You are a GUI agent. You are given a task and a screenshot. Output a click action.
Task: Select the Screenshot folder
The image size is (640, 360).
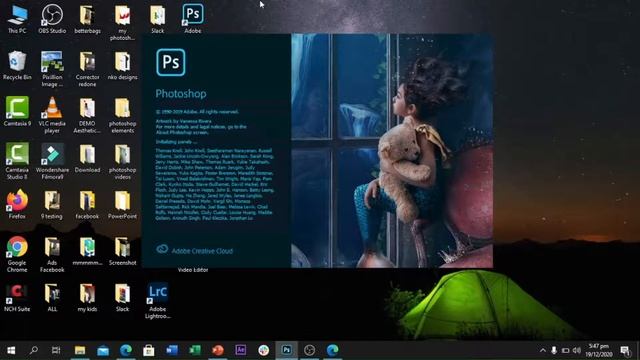click(x=122, y=251)
